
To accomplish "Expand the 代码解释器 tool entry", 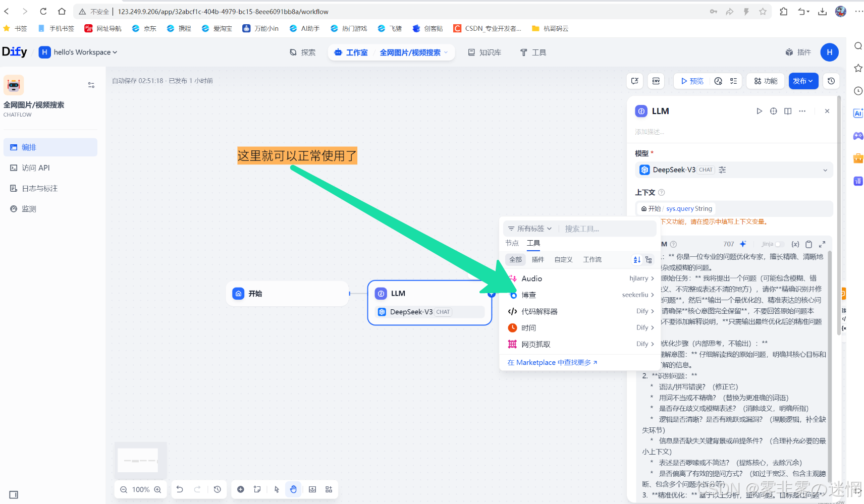I will tap(580, 311).
